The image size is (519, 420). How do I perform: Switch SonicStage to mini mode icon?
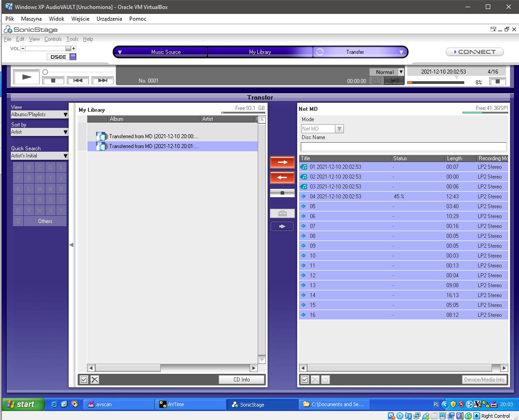(x=493, y=30)
